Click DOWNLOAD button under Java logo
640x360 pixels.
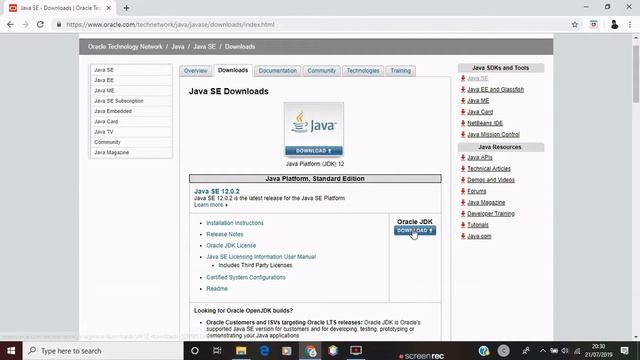(x=313, y=151)
